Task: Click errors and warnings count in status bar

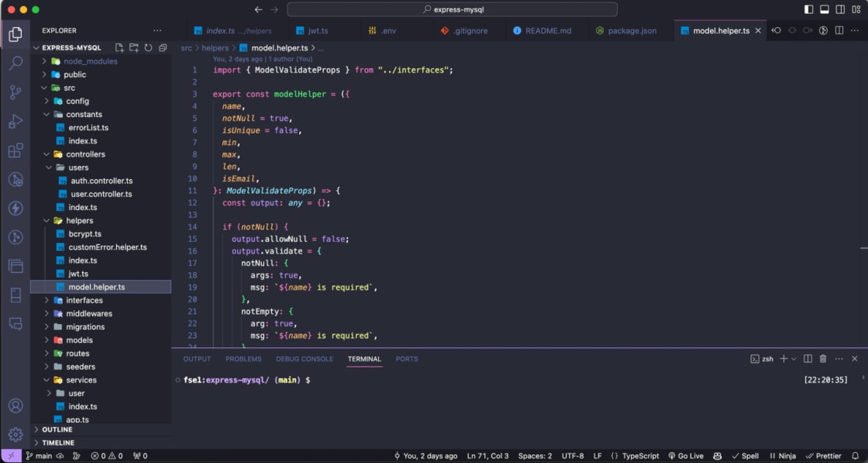Action: click(107, 456)
